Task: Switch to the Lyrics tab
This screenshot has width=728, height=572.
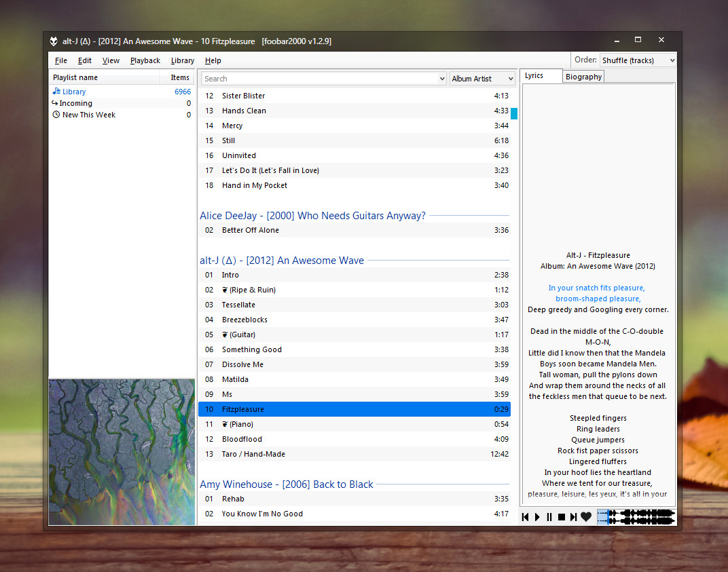Action: click(541, 75)
